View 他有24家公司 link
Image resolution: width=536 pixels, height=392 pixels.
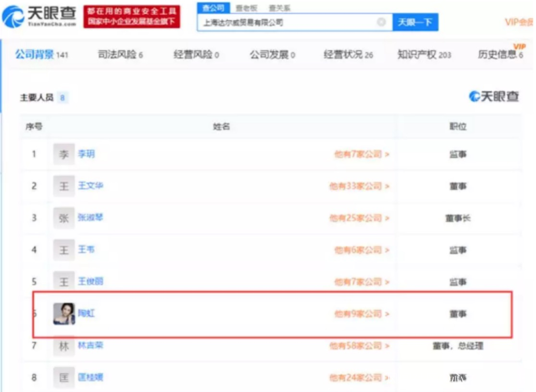(x=359, y=378)
